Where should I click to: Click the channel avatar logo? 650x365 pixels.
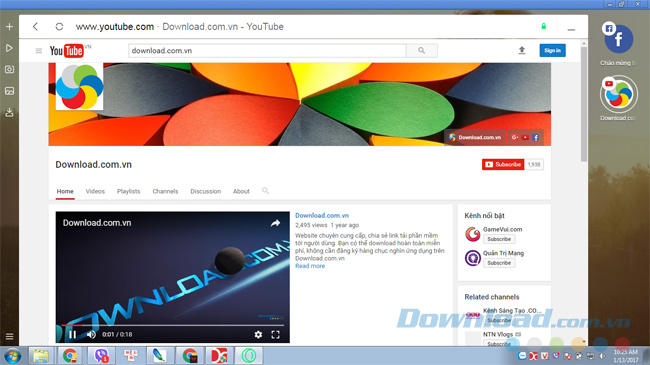[79, 87]
